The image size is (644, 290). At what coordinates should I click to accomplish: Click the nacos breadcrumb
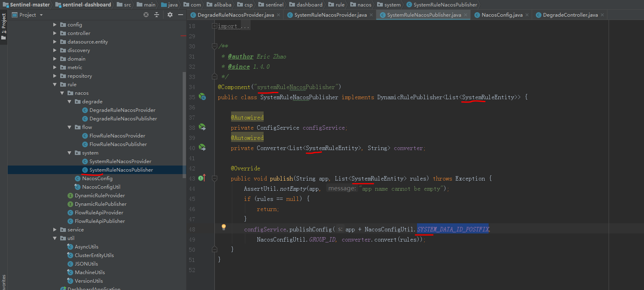click(x=360, y=5)
